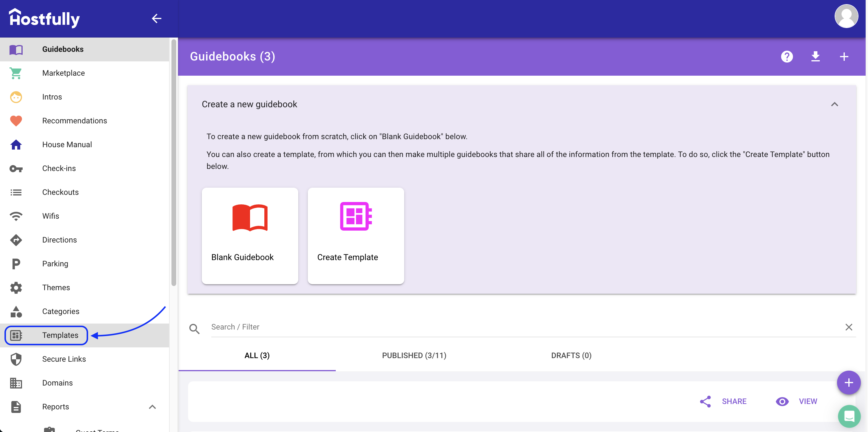Click the back arrow beside Hostfully logo
The width and height of the screenshot is (868, 432).
coord(156,18)
